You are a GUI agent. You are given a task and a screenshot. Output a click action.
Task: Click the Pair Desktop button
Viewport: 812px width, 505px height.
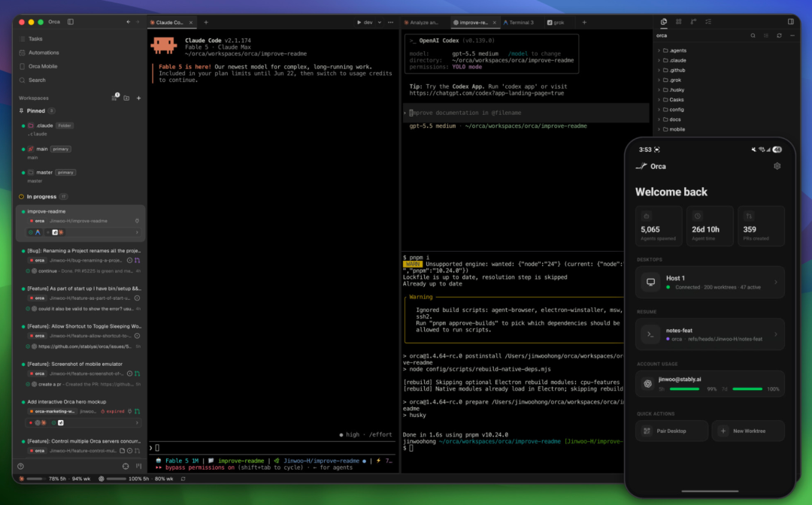point(671,431)
